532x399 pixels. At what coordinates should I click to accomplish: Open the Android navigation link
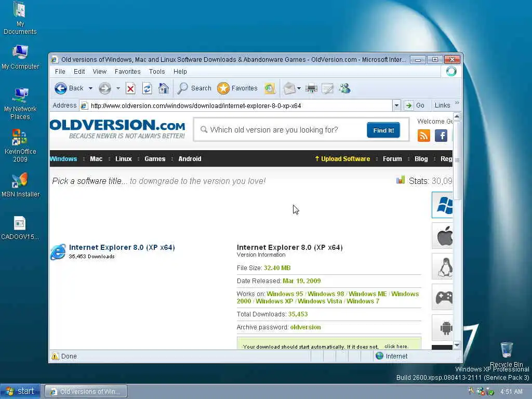click(190, 159)
